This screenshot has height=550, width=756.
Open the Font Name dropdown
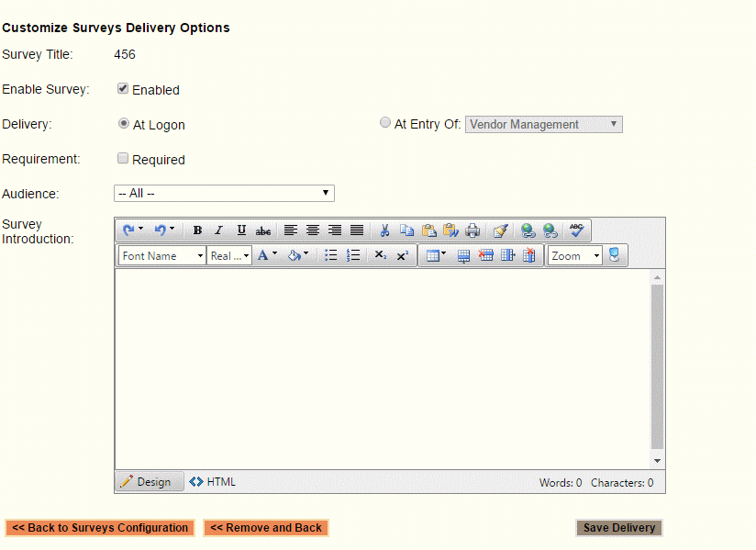(x=162, y=256)
